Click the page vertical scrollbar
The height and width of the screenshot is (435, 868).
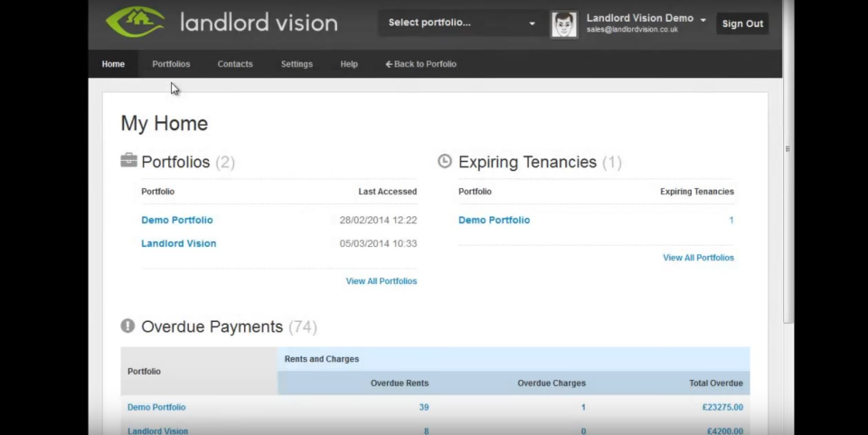click(788, 162)
